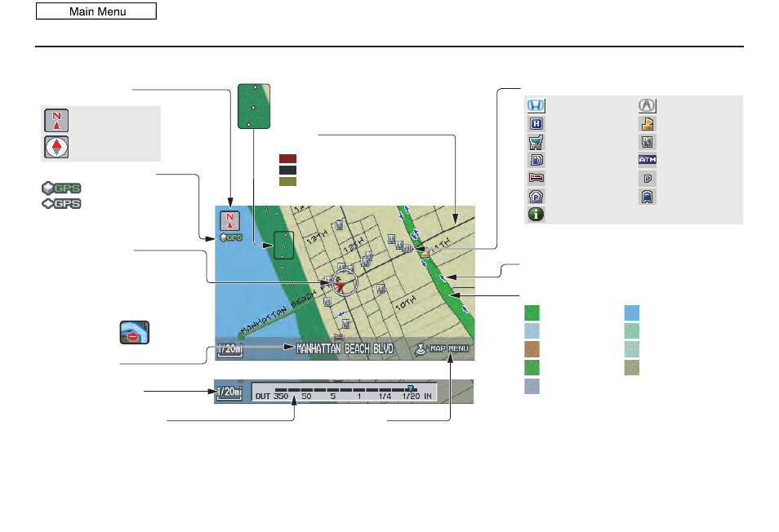Click the green GPS signal icon in legend
The image size is (779, 532).
pyautogui.click(x=61, y=188)
